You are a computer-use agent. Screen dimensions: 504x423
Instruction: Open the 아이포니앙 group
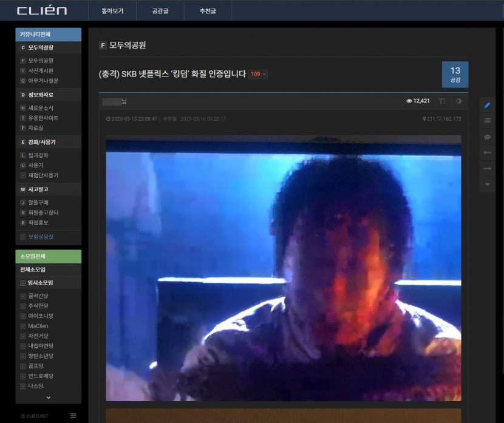[x=41, y=316]
